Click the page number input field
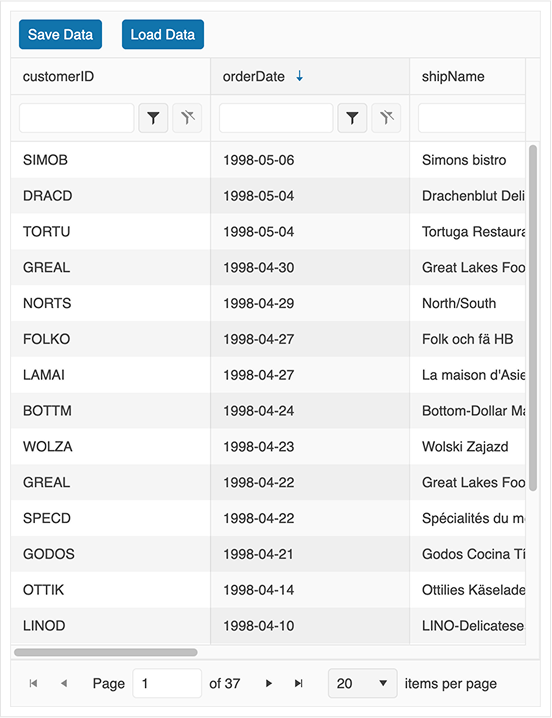The height and width of the screenshot is (718, 552). click(x=167, y=683)
